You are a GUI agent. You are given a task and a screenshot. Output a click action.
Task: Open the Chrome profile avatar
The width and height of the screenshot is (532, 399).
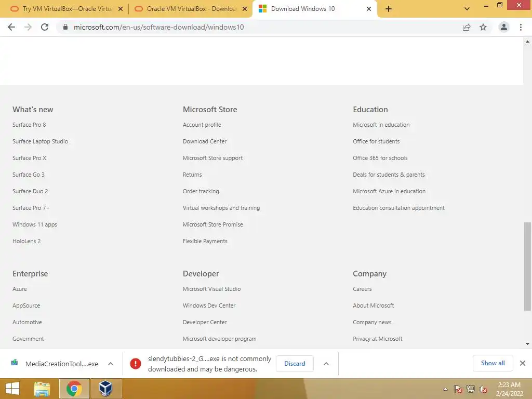click(504, 27)
